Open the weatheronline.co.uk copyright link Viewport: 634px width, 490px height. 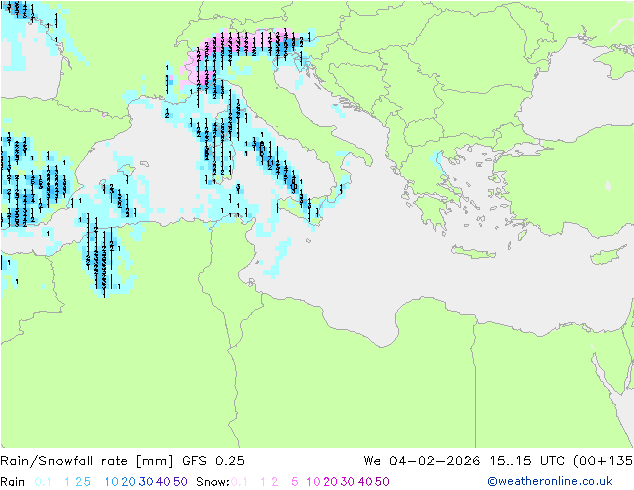pyautogui.click(x=550, y=481)
